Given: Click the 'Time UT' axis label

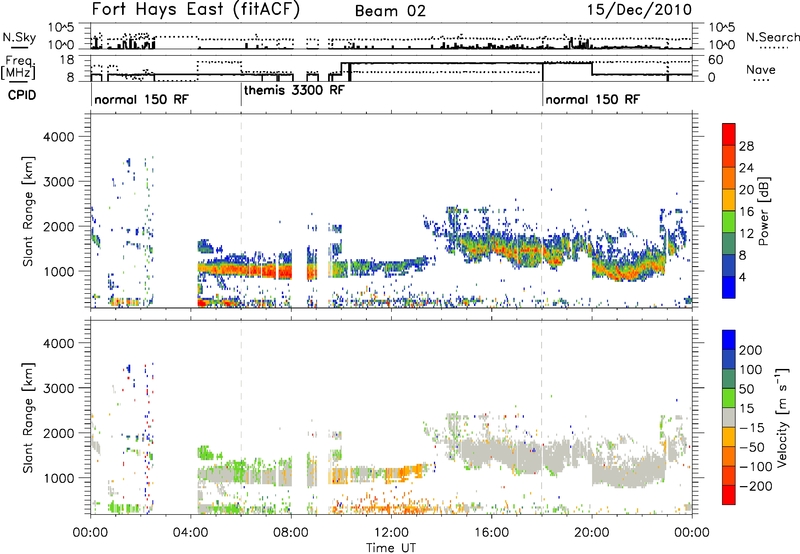Looking at the screenshot, I should (x=391, y=547).
